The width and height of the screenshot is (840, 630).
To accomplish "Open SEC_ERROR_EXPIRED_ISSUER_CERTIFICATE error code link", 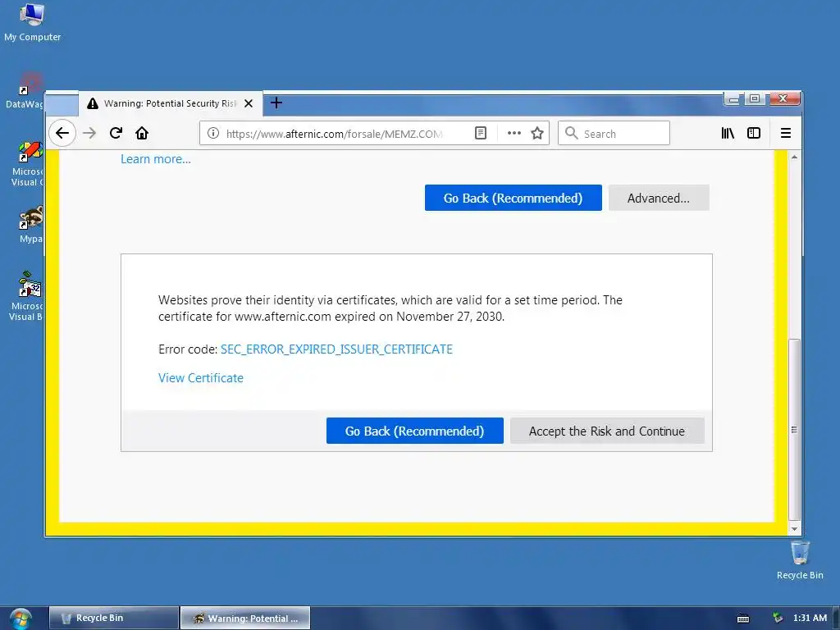I will click(x=336, y=349).
